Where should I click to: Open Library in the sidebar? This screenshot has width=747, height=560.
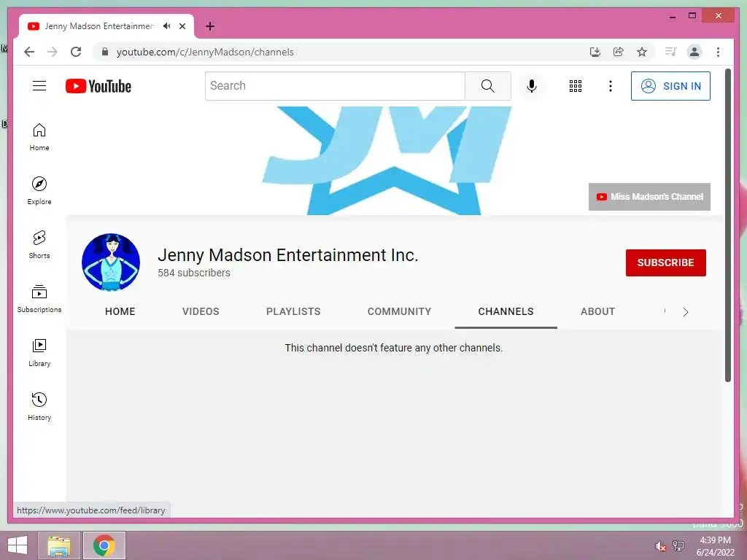pos(39,352)
